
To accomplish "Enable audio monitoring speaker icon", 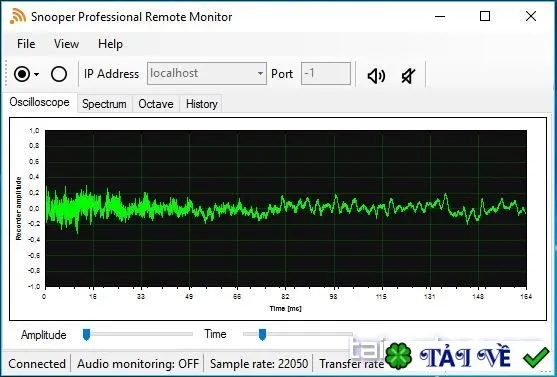I will click(x=376, y=76).
